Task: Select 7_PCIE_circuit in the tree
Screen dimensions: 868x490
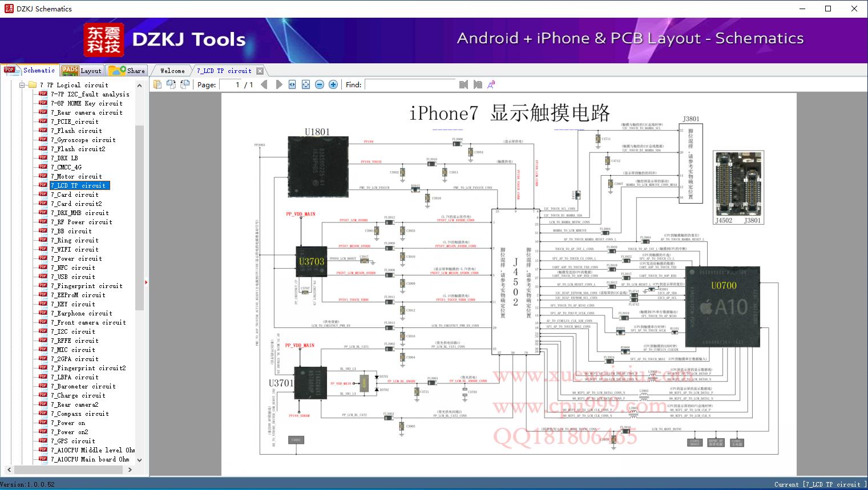Action: pos(74,122)
